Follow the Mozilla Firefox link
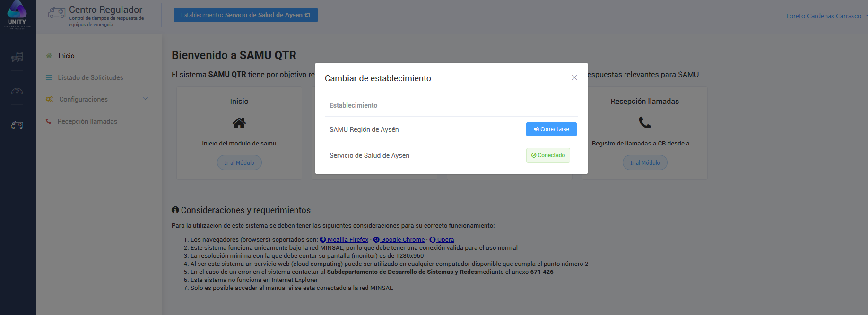Viewport: 868px width, 315px height. [347, 240]
